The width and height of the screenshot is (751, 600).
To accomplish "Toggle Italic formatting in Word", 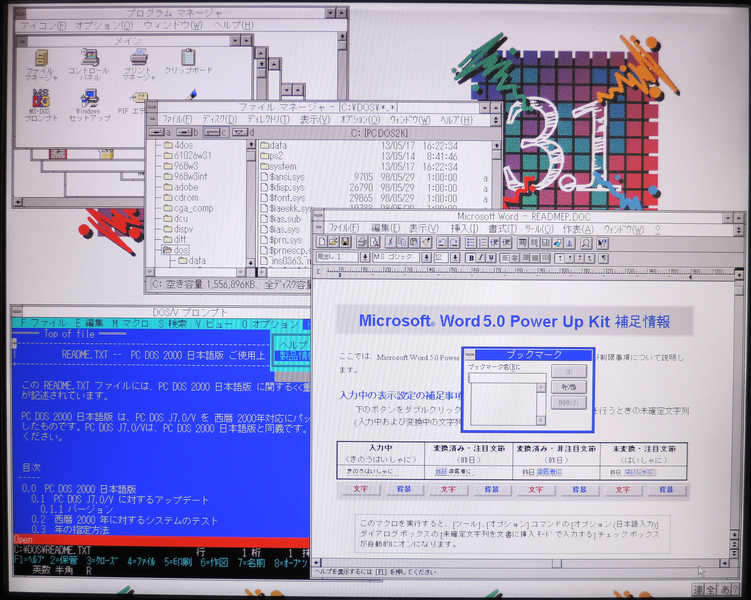I will pos(481,258).
